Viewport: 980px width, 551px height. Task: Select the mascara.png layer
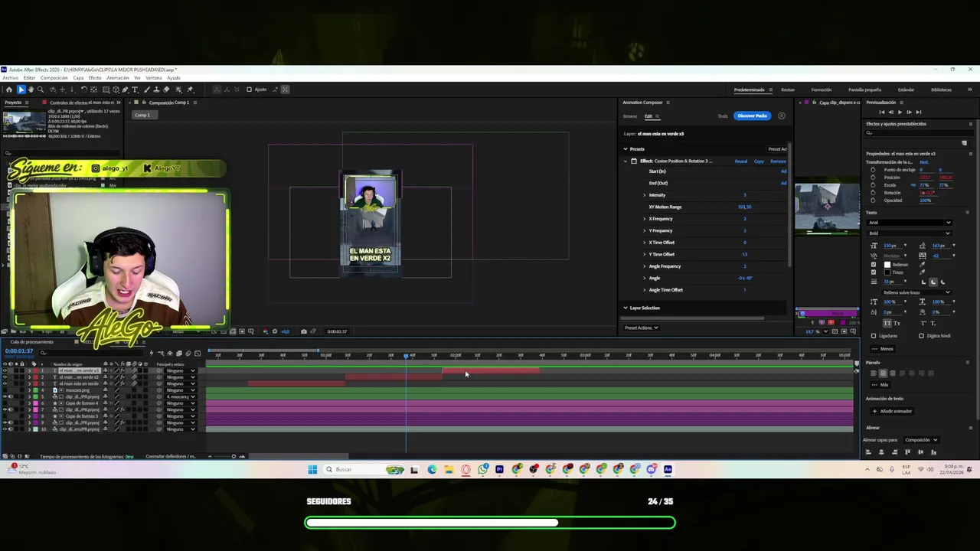[x=77, y=390]
